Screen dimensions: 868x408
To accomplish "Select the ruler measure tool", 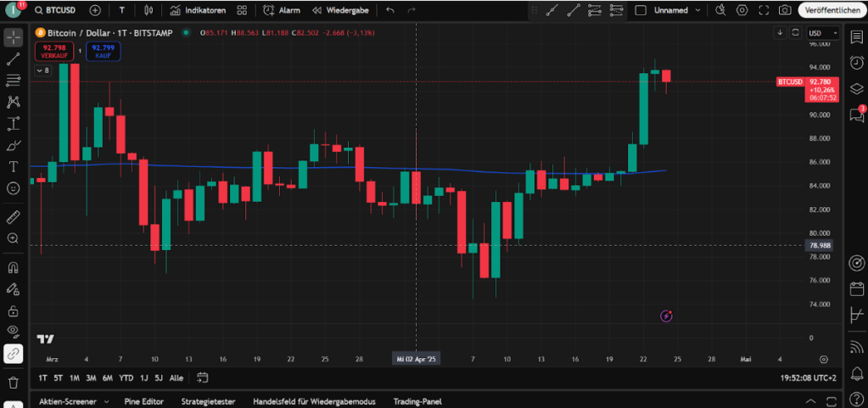I will (14, 217).
